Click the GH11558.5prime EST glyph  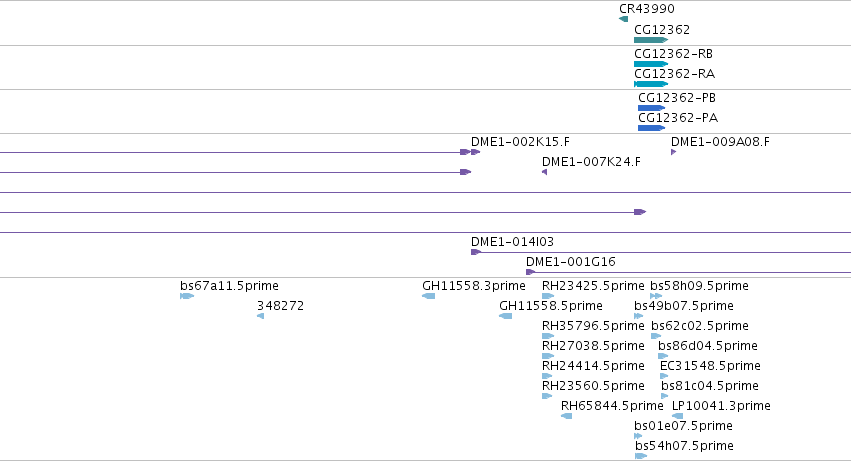pos(505,316)
